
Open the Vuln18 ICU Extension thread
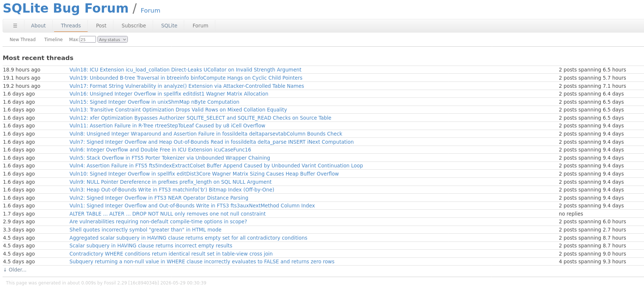coord(185,70)
